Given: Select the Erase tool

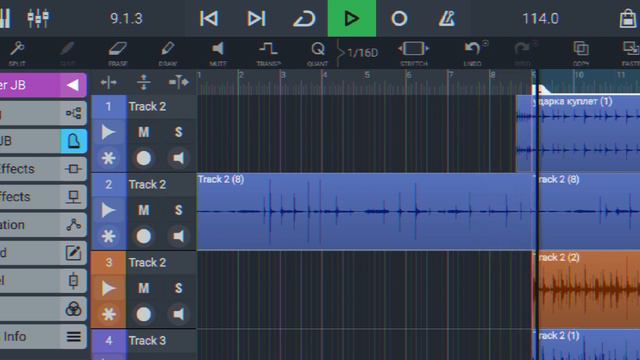Looking at the screenshot, I should (x=118, y=53).
